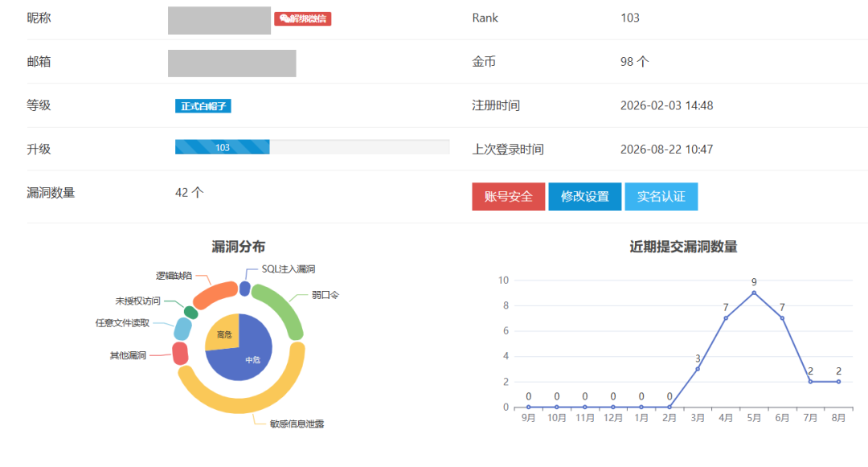Viewport: 868px width, 467px height.
Task: Click the small blue SQL注入漏洞 segment
Action: point(244,289)
